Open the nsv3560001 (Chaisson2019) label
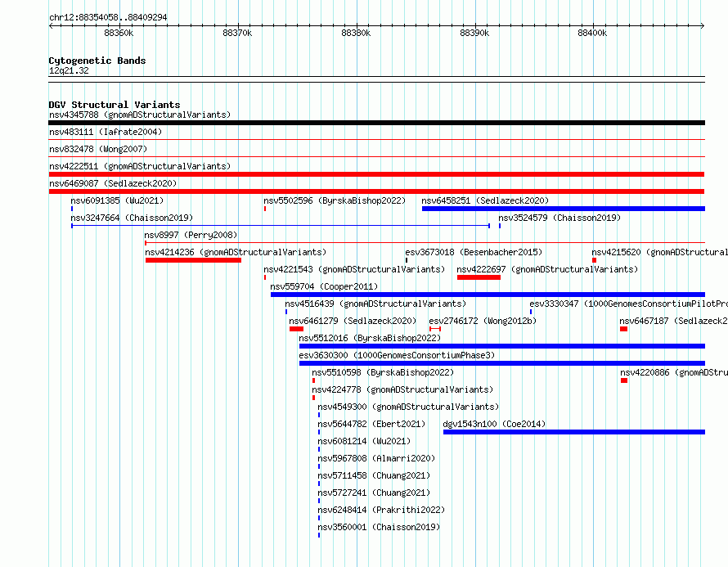The width and height of the screenshot is (728, 567). [x=379, y=527]
